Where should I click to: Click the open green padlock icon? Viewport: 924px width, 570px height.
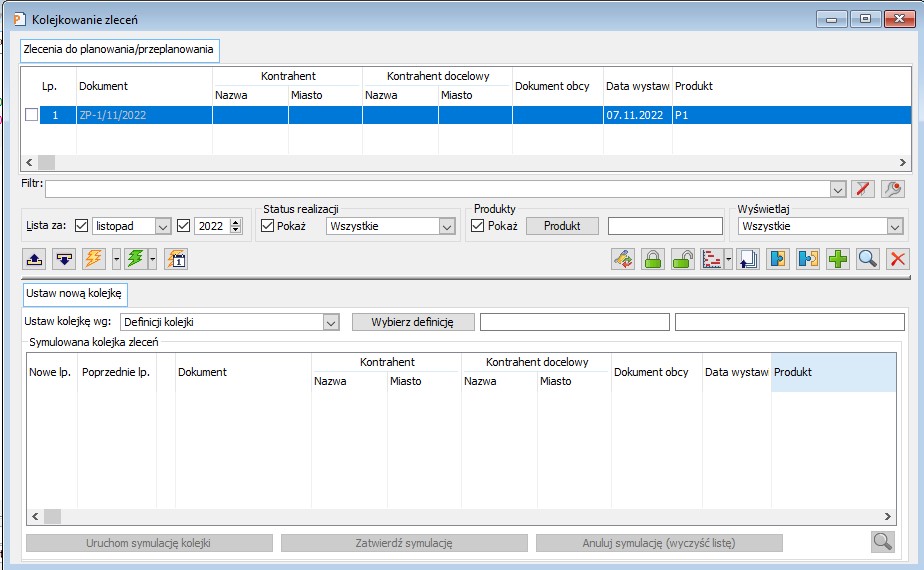click(x=683, y=259)
